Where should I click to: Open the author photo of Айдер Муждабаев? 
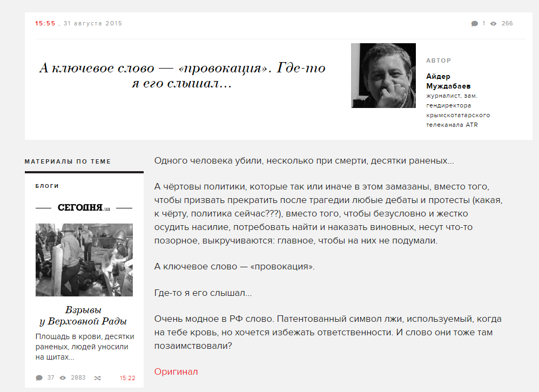(383, 76)
